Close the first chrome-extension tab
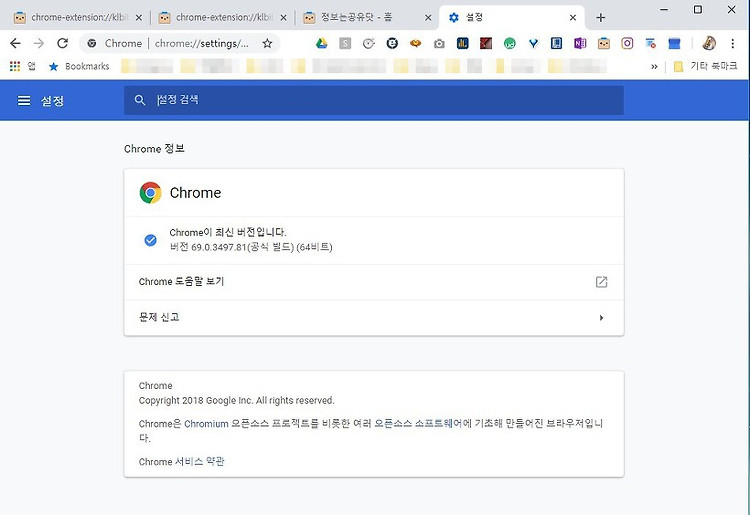Screen dimensions: 750x515 [139, 18]
